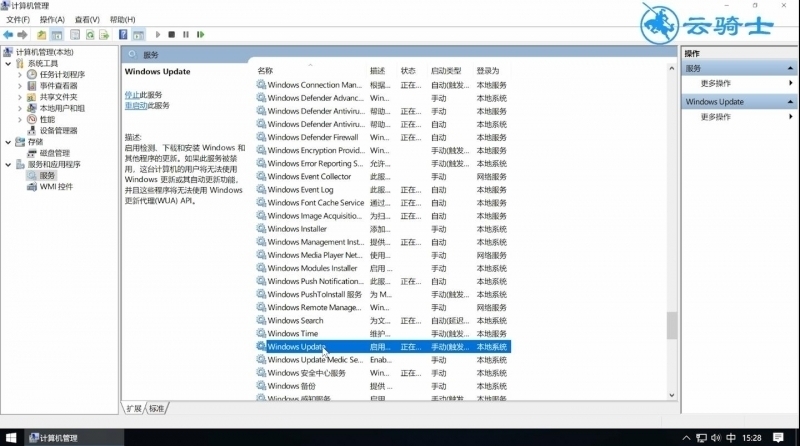
Task: Click the Export list toolbar icon
Action: tap(104, 35)
